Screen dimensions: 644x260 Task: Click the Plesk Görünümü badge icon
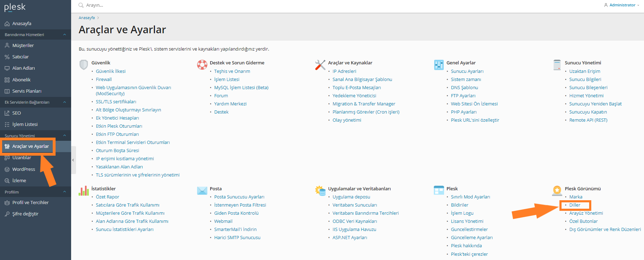tap(557, 191)
